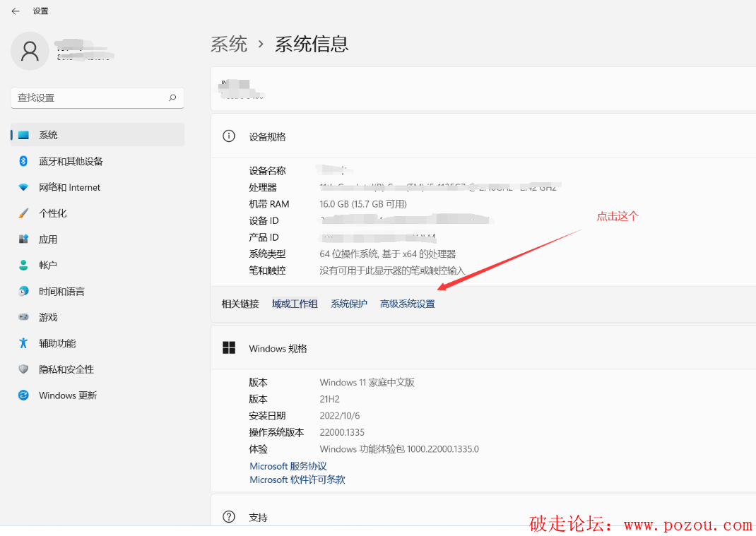This screenshot has height=536, width=756.
Task: Open the user account avatar
Action: click(x=30, y=51)
